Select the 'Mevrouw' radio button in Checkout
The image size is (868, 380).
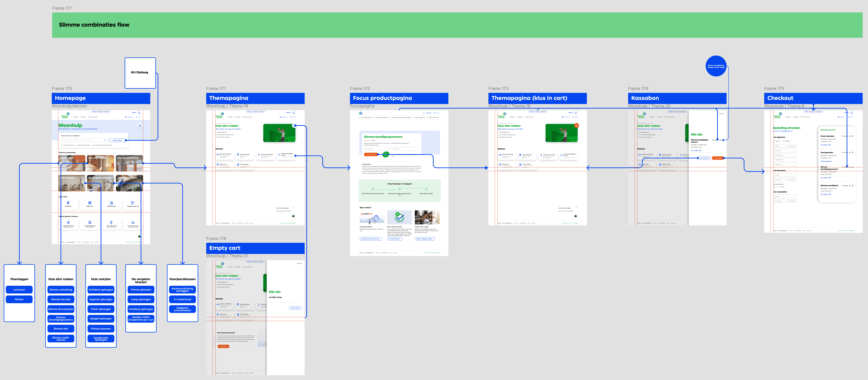[784, 141]
